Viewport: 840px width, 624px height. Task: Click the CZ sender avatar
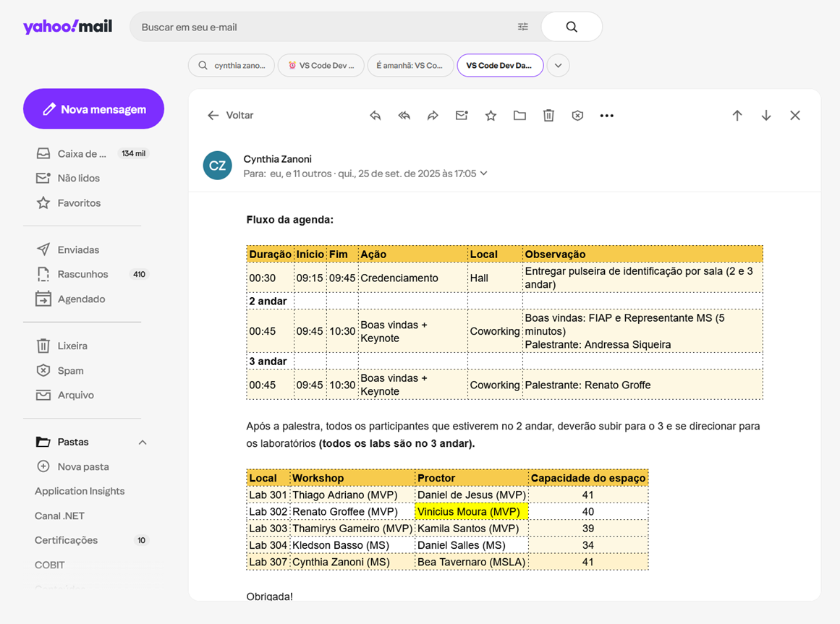(218, 166)
